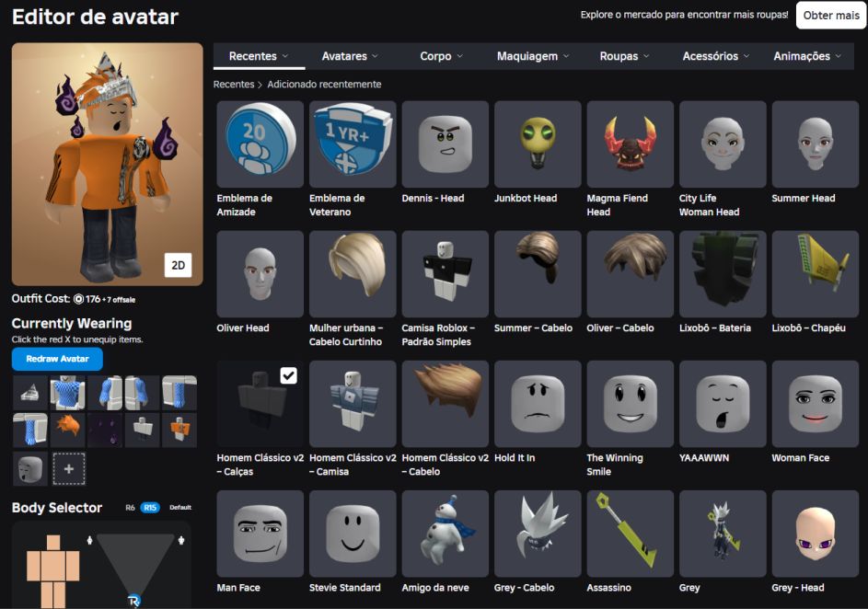Click the Obter mais button
The height and width of the screenshot is (609, 868).
831,15
